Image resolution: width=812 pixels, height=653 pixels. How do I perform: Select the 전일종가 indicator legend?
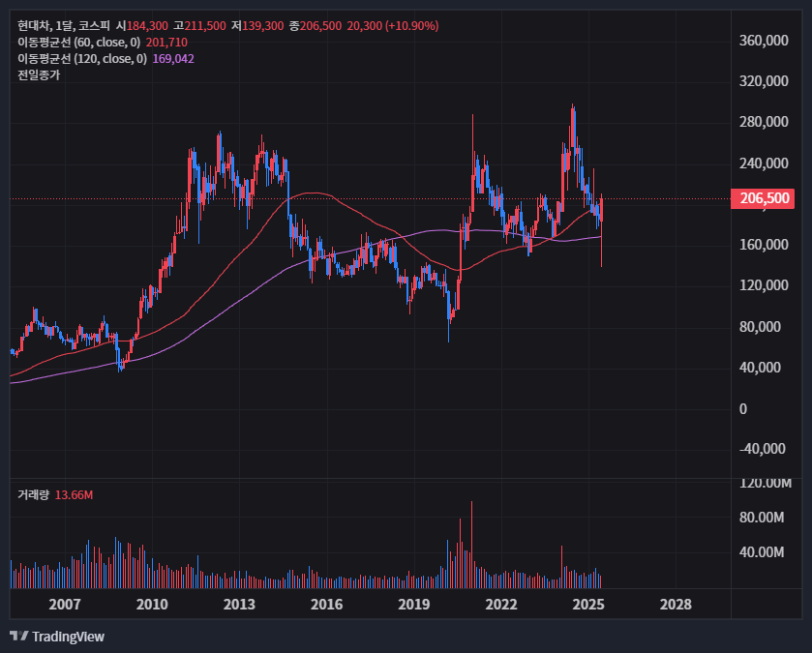39,75
